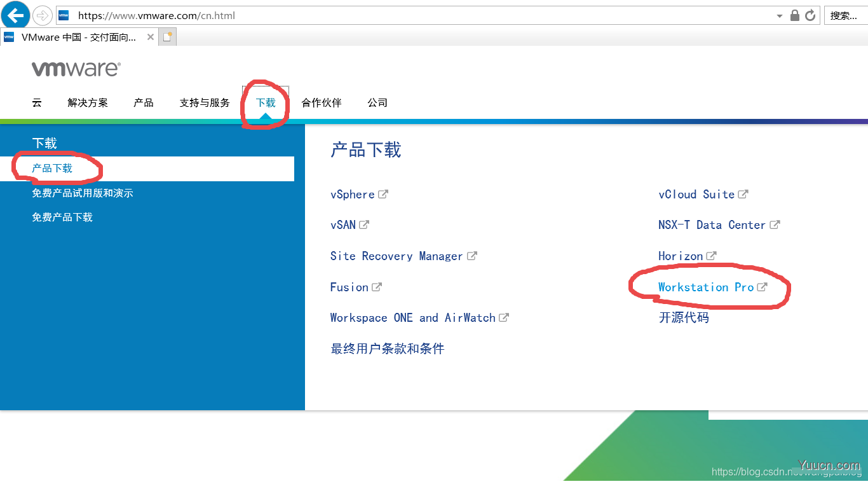The height and width of the screenshot is (484, 868).
Task: Open the 最终用户条款和条件 link
Action: pos(388,349)
